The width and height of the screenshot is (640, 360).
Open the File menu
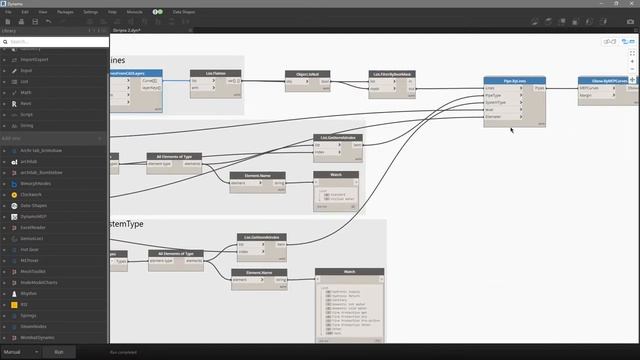(8, 12)
